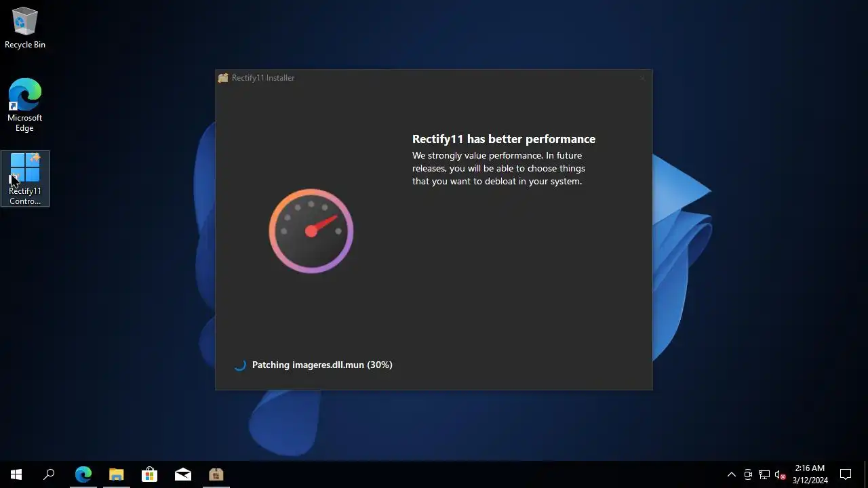Open the muted volume tray icon

[x=781, y=474]
